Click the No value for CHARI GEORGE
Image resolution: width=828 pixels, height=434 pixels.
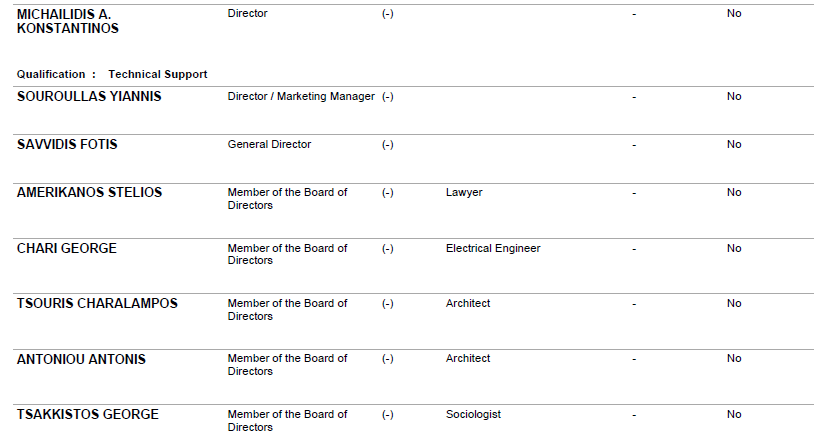pos(734,248)
